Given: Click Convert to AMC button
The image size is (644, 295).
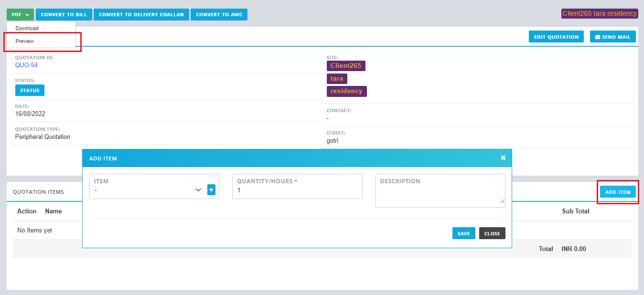Looking at the screenshot, I should click(219, 14).
